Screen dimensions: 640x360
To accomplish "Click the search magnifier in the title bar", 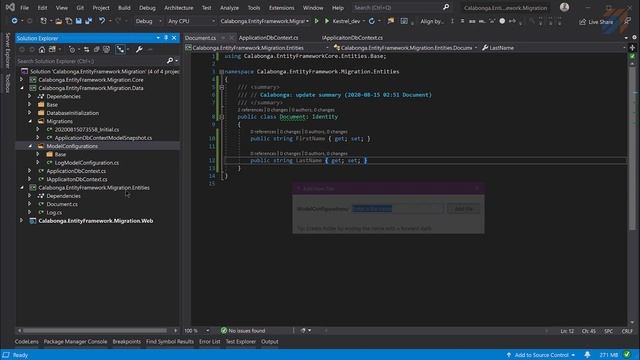I will click(x=446, y=7).
